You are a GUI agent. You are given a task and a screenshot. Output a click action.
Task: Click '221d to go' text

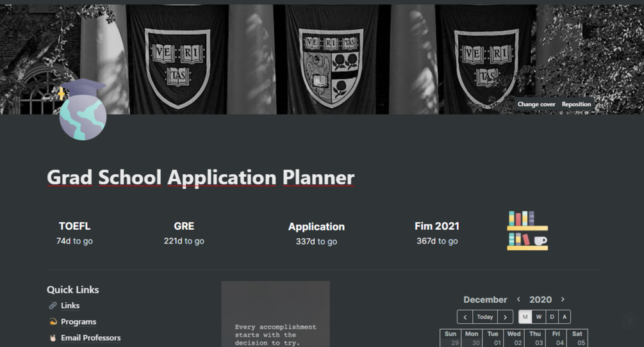184,241
